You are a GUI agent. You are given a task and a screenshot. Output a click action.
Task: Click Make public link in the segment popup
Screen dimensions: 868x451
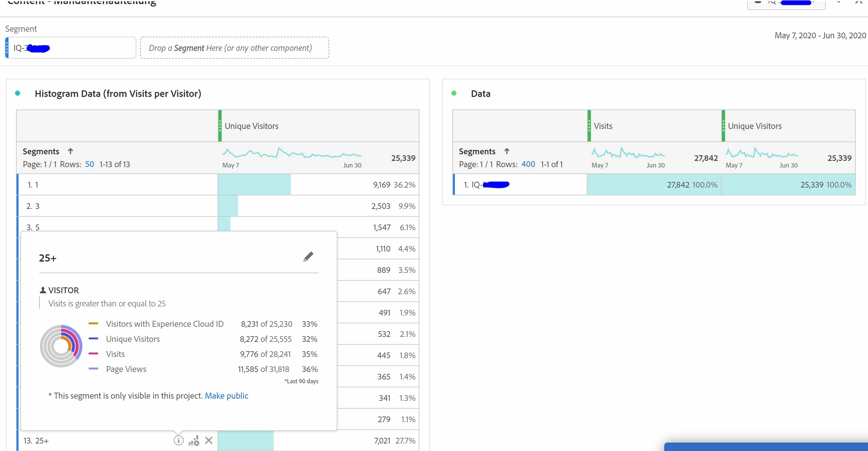226,395
